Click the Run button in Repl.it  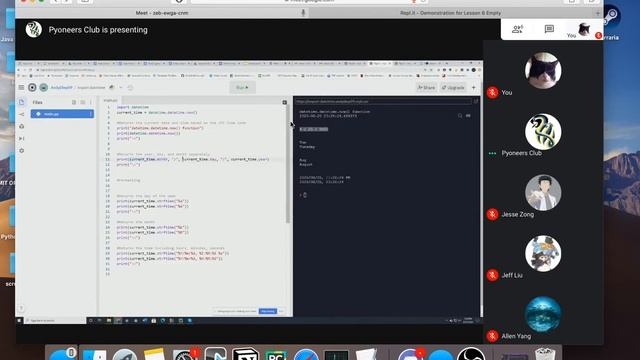point(242,87)
